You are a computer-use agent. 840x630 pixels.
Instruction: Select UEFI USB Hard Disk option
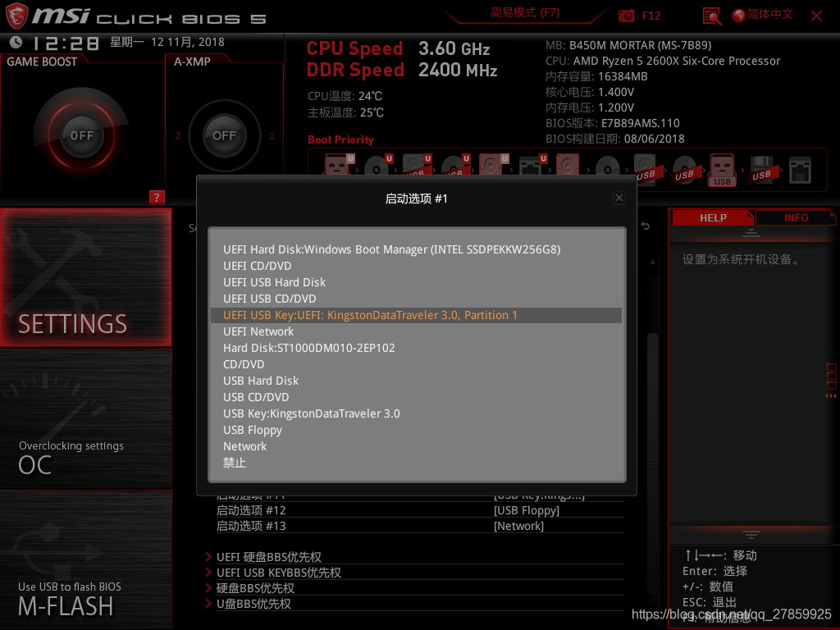416,282
